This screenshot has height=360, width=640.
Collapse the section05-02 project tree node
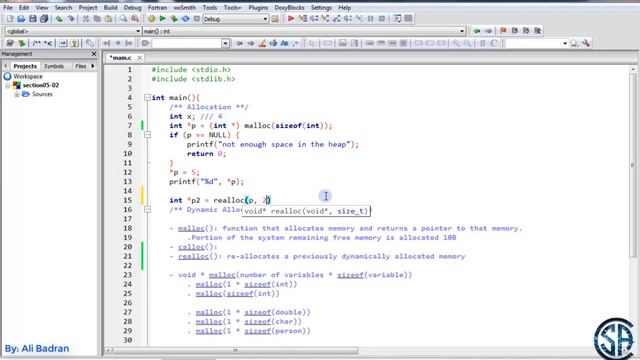pos(7,85)
